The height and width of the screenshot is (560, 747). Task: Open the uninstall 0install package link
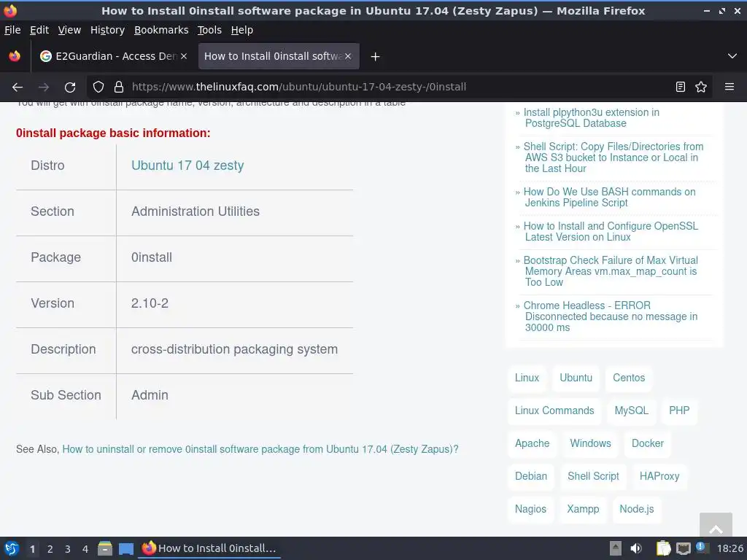point(260,449)
